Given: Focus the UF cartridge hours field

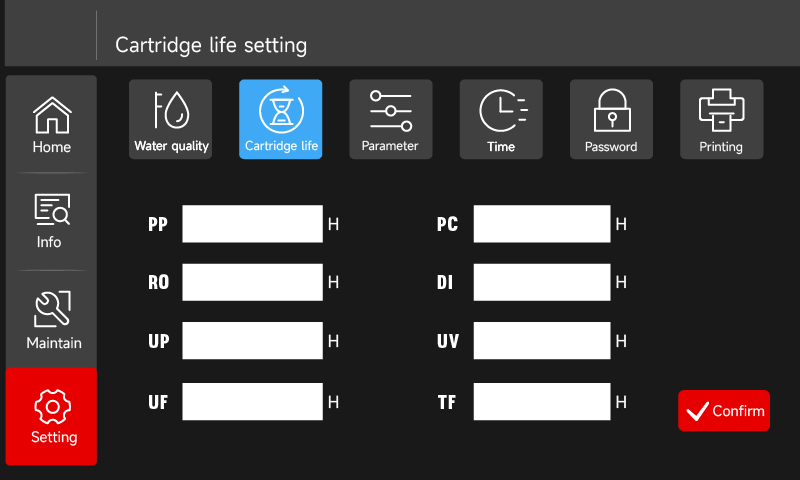Looking at the screenshot, I should coord(253,401).
